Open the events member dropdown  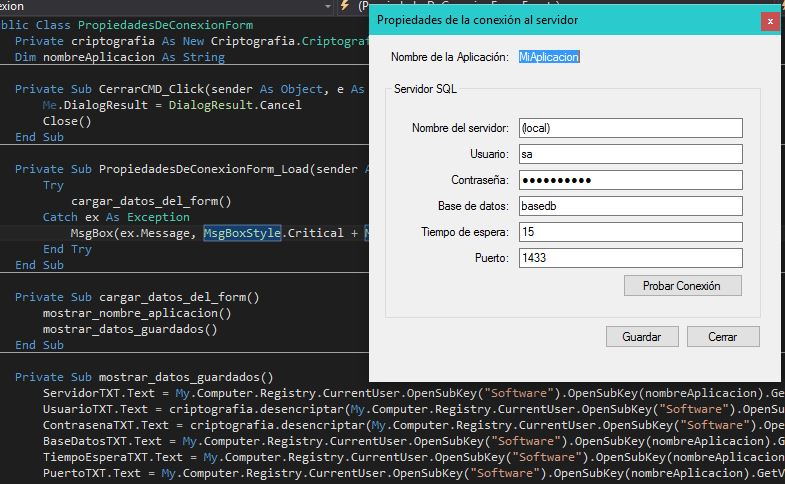click(x=363, y=6)
